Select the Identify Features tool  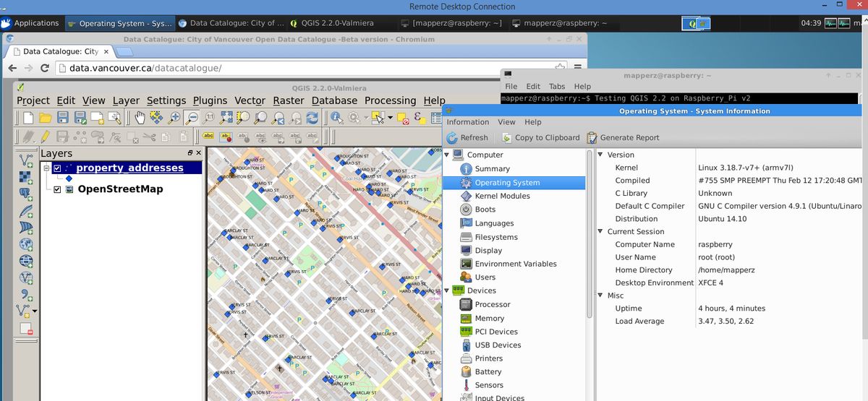337,117
